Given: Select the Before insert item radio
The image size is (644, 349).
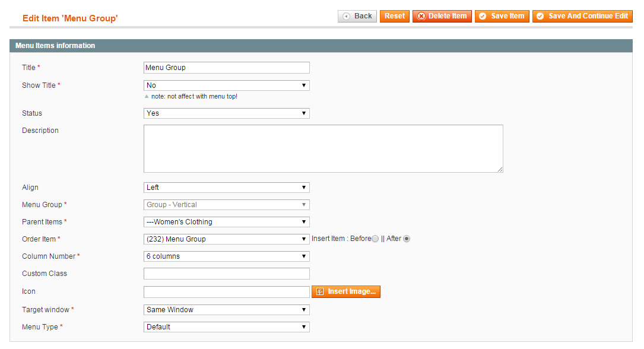Looking at the screenshot, I should tap(375, 239).
